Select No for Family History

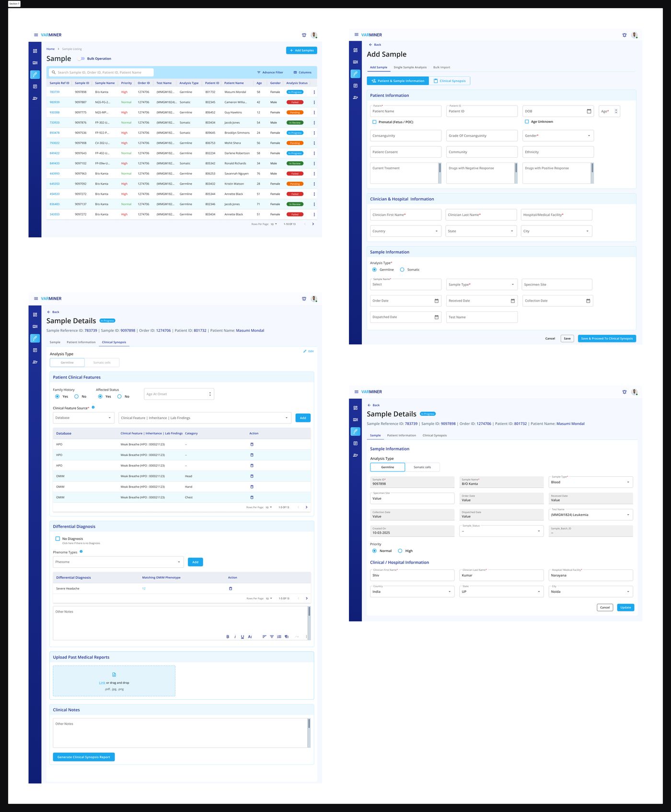[76, 396]
